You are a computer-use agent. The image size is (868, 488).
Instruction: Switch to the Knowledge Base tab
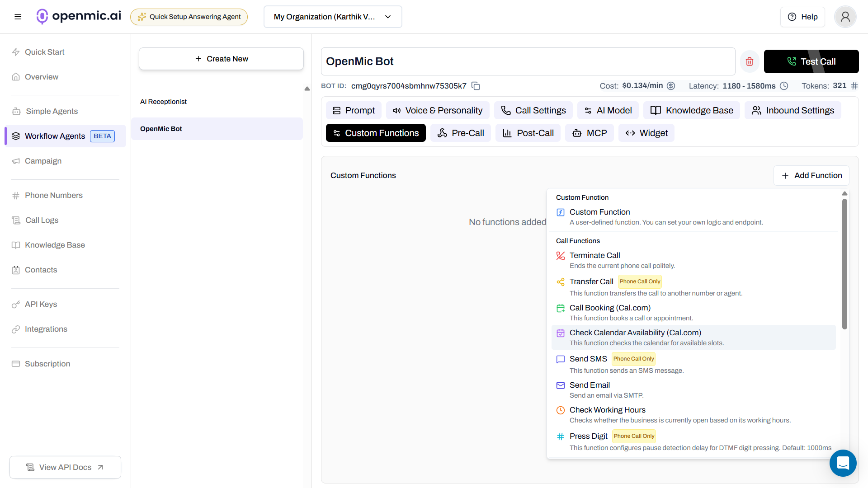pos(692,110)
